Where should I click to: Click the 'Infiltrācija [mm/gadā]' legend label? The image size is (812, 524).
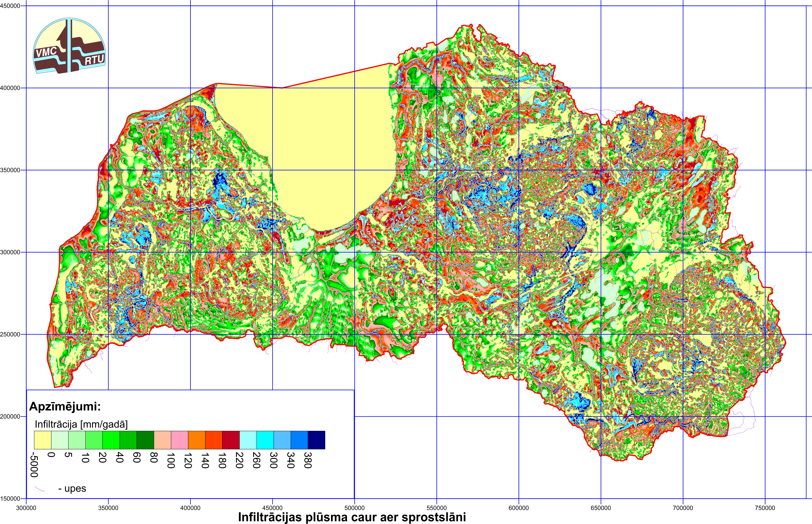tap(81, 424)
